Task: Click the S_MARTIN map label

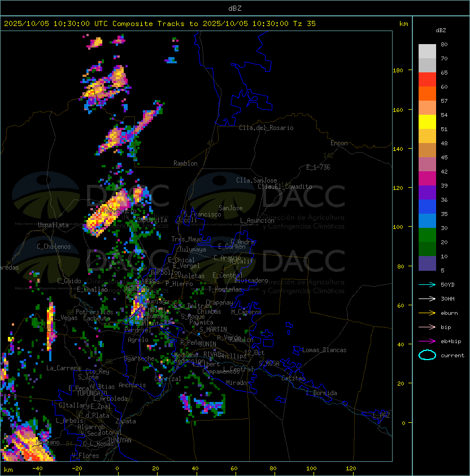Action: (213, 329)
